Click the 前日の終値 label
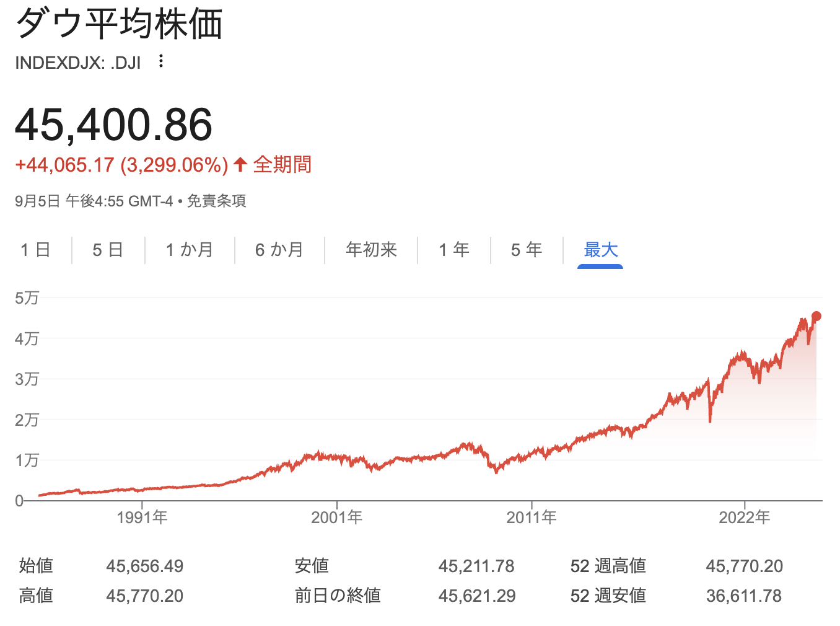Screen dimensions: 840x626 (338, 596)
